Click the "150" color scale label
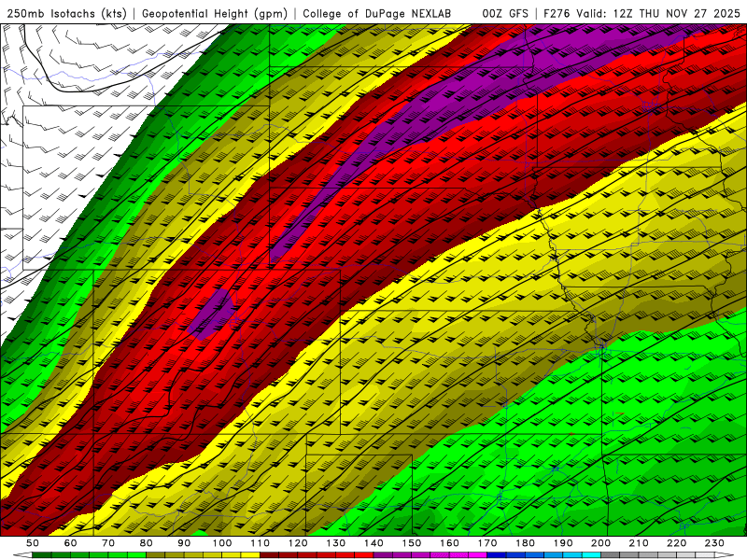 point(412,543)
